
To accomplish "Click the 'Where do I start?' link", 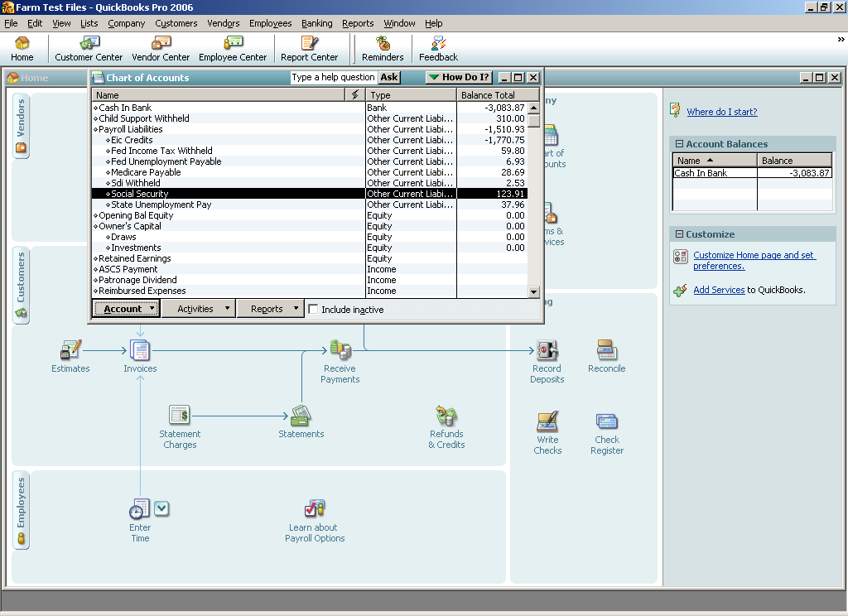I will click(721, 112).
